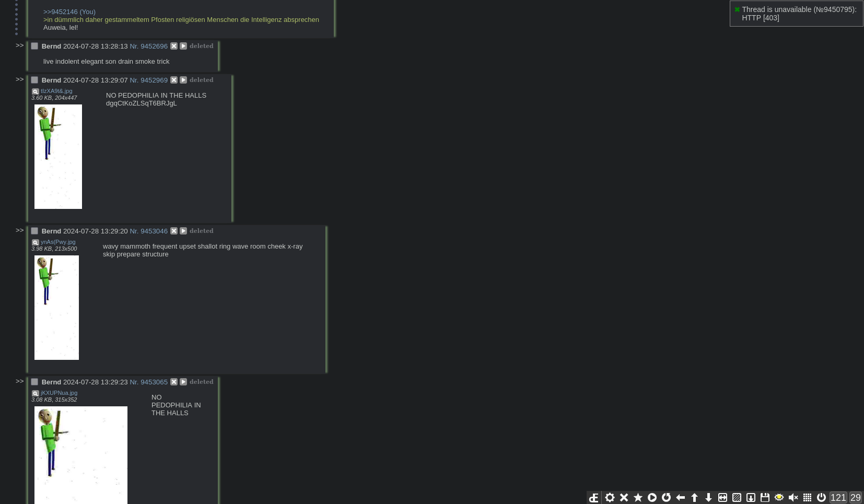Click deleted label on post 9452969

(x=201, y=80)
